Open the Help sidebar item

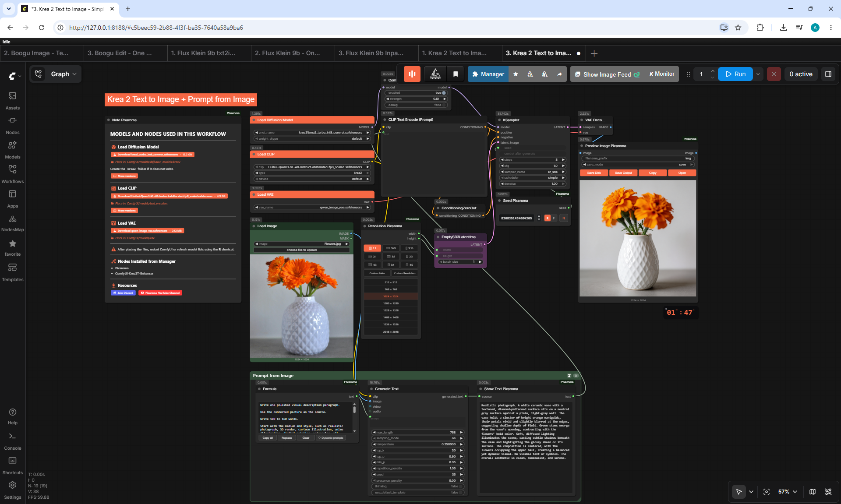click(13, 416)
